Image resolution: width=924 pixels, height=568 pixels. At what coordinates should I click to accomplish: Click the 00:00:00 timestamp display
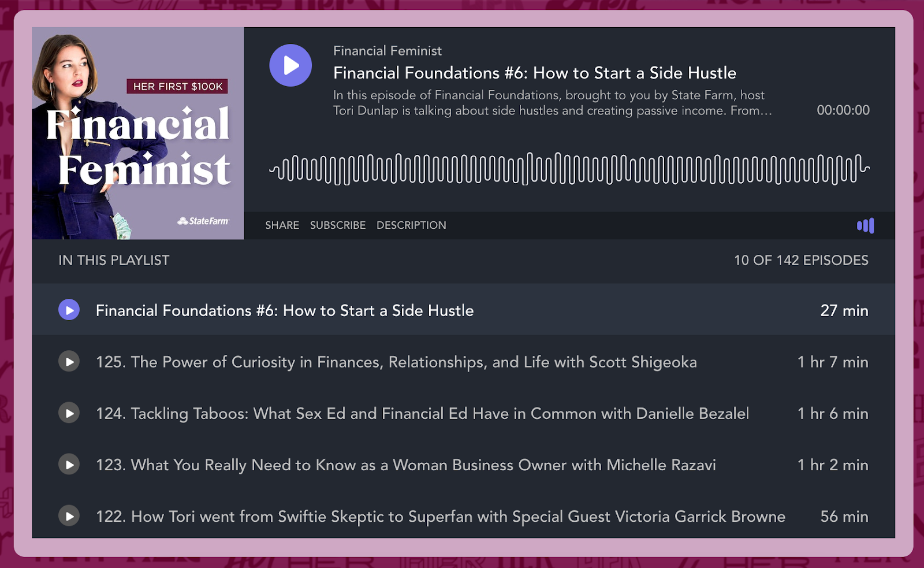click(843, 110)
